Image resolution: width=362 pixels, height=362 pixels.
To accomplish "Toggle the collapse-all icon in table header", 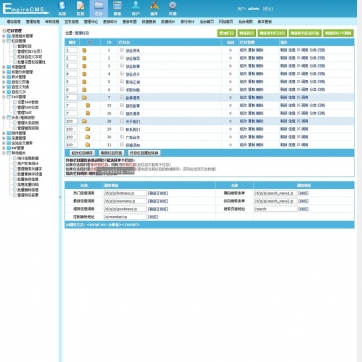I will [x=90, y=42].
